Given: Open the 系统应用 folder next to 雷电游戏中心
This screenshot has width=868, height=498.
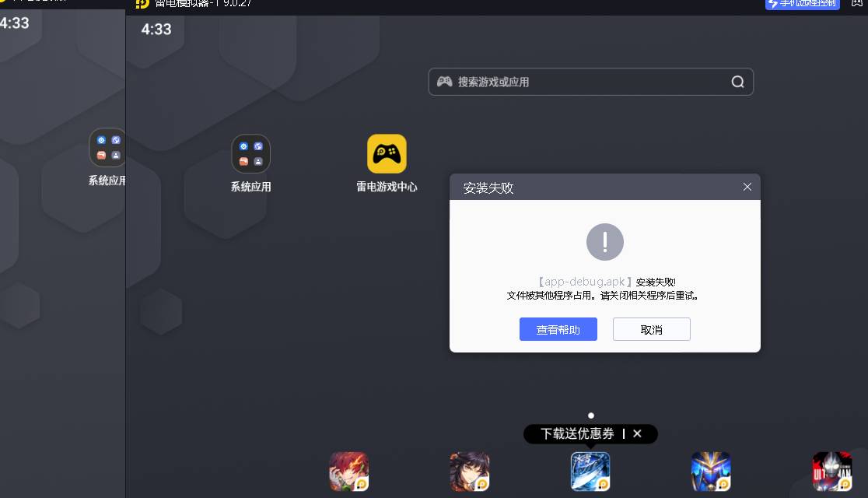Looking at the screenshot, I should 250,154.
